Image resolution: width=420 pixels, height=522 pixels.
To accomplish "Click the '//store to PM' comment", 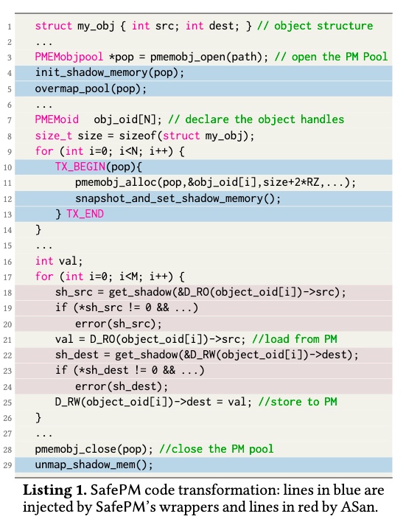I will (x=298, y=402).
